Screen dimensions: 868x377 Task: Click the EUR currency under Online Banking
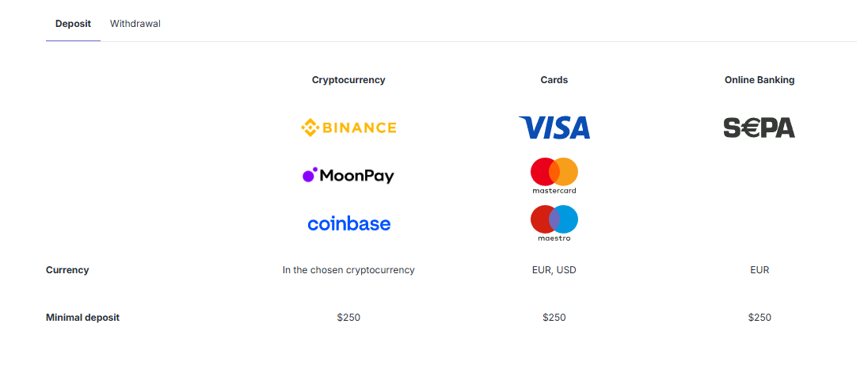[759, 270]
